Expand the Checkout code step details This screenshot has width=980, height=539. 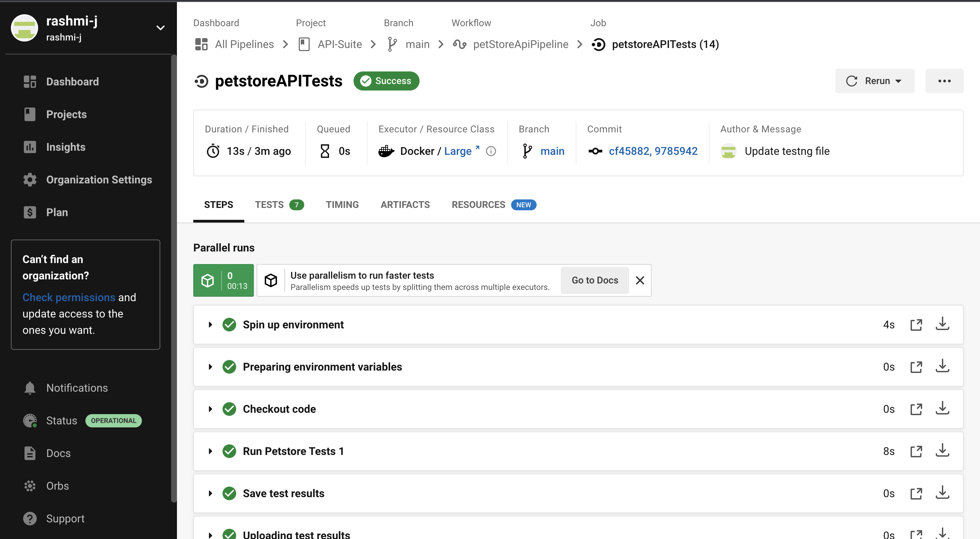pos(210,409)
